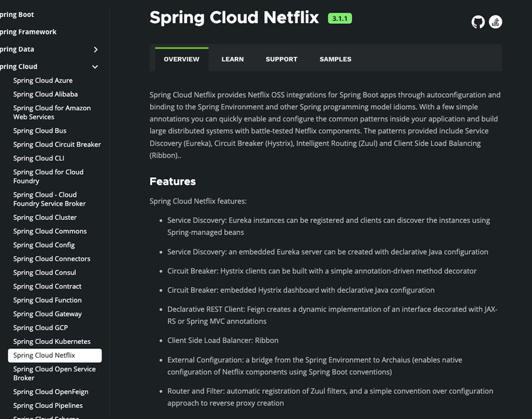Open Spring Cloud Consul link

click(x=44, y=272)
